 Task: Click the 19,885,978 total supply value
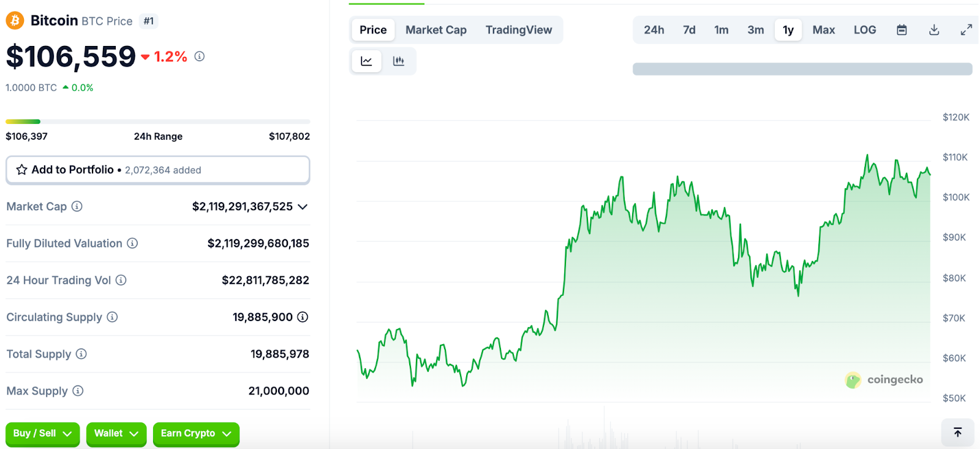point(280,353)
